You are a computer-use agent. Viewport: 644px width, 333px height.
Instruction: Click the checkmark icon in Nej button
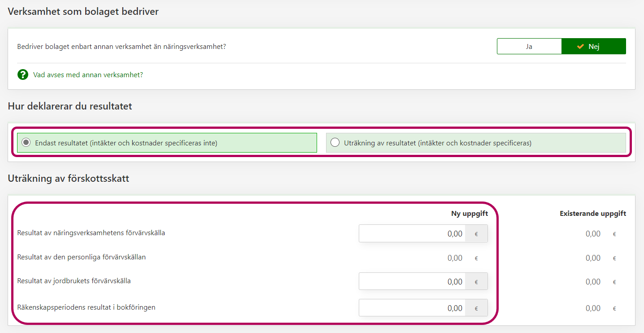[580, 46]
